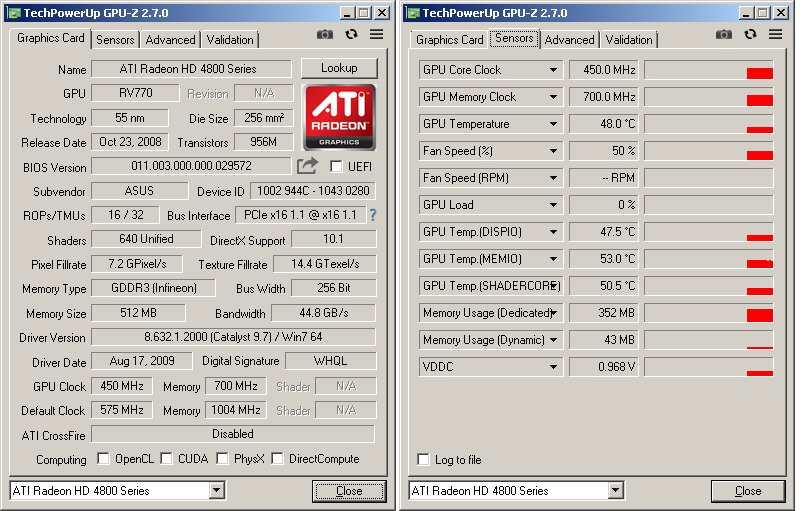804x511 pixels.
Task: Click Close button in left window
Action: (x=349, y=491)
